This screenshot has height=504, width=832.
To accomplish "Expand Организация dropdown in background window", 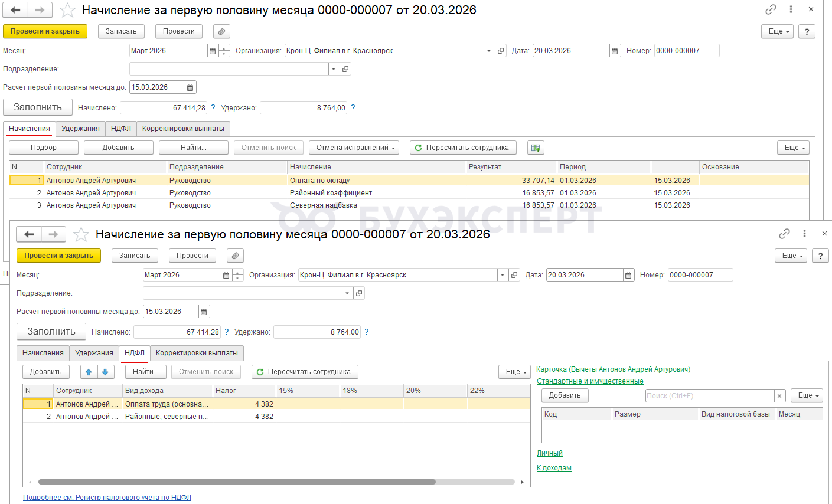I will pos(489,51).
